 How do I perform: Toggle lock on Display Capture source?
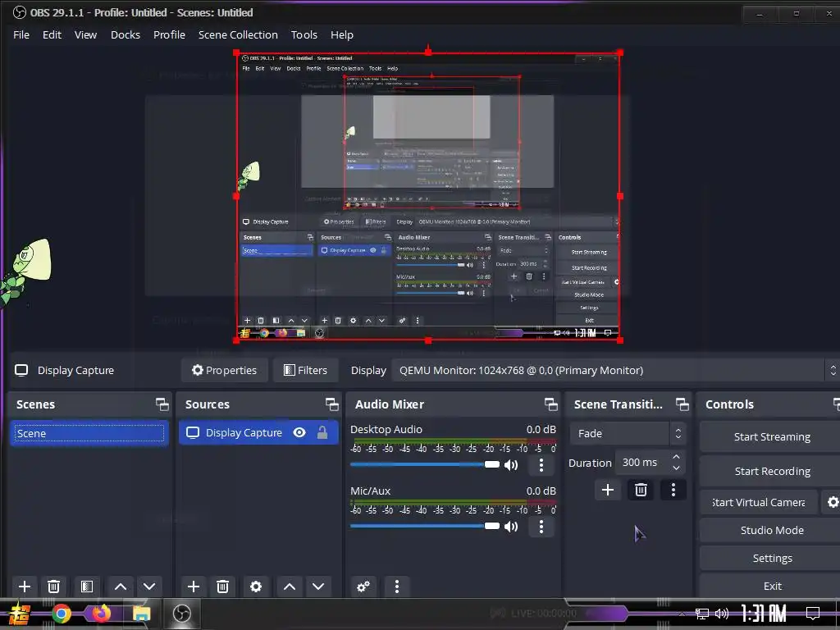pyautogui.click(x=322, y=432)
